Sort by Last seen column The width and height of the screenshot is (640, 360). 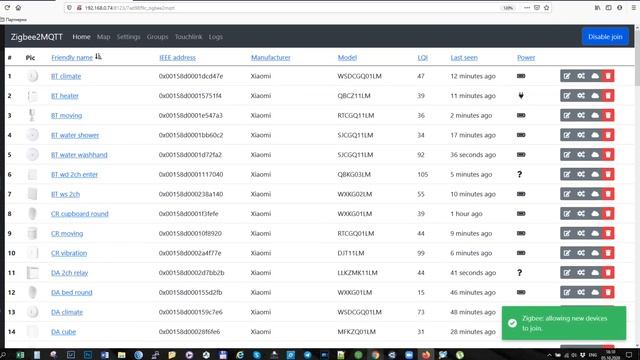(464, 58)
